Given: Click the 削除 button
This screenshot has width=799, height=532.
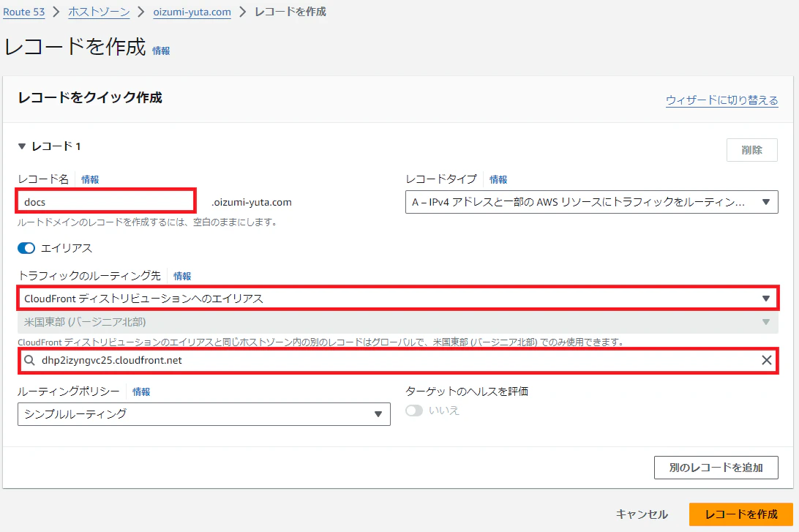Looking at the screenshot, I should pos(751,150).
